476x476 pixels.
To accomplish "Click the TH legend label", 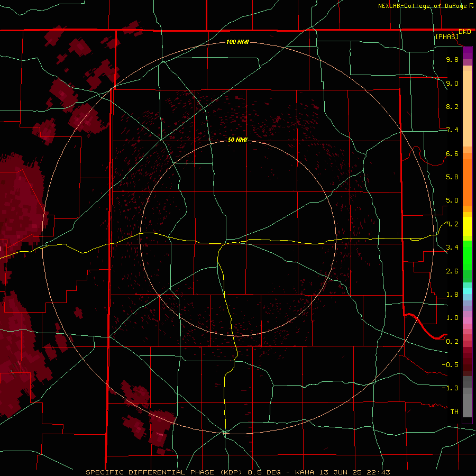I will (454, 412).
